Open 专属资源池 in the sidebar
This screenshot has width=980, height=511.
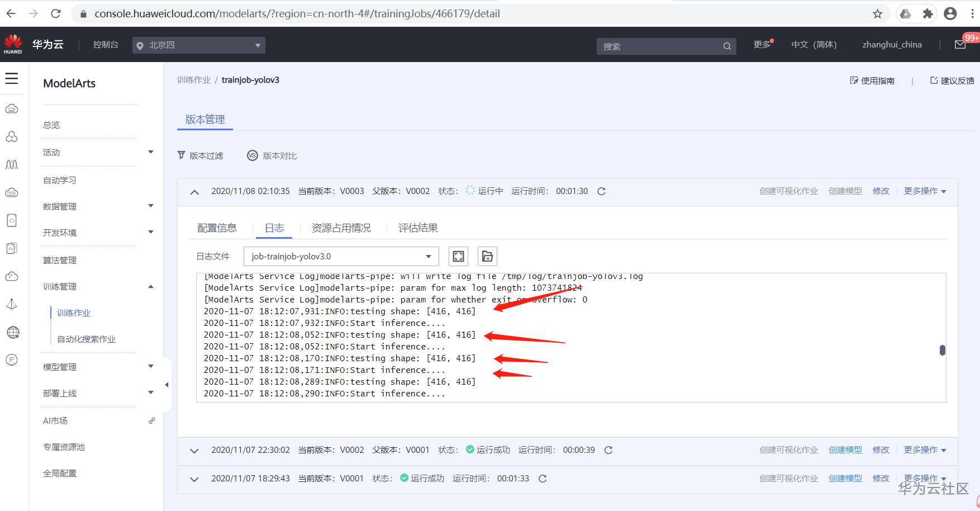pyautogui.click(x=64, y=447)
